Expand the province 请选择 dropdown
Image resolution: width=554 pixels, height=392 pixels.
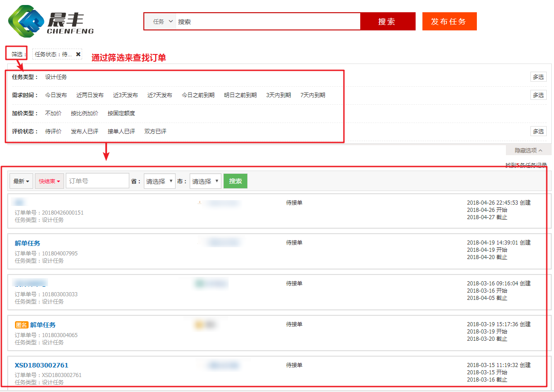159,181
